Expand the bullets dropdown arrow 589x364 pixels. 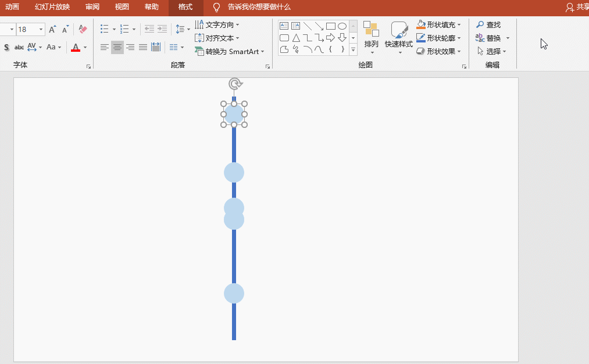[114, 29]
